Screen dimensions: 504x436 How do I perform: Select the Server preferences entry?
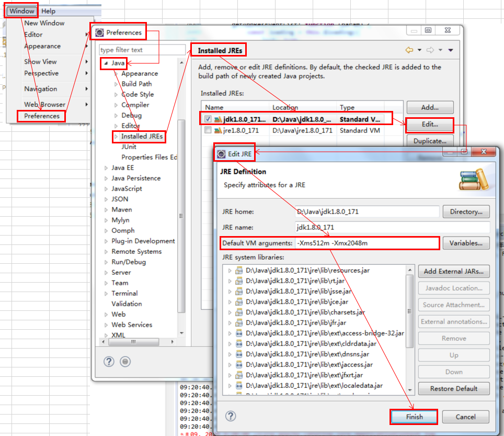tap(121, 273)
